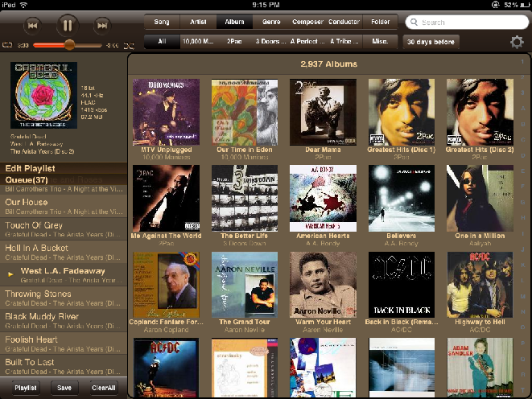Play Black Muddy River
This screenshot has height=399, width=532.
pos(64,321)
